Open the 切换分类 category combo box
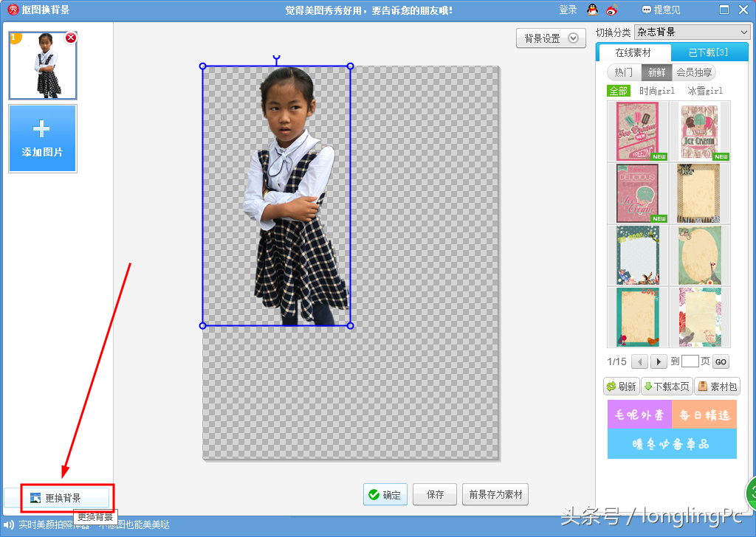Viewport: 756px width, 537px height. point(692,32)
